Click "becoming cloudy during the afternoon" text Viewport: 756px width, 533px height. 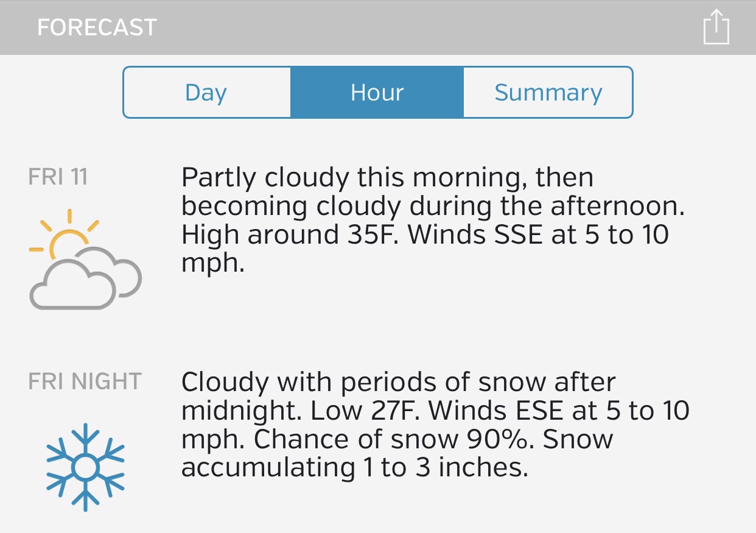[432, 206]
